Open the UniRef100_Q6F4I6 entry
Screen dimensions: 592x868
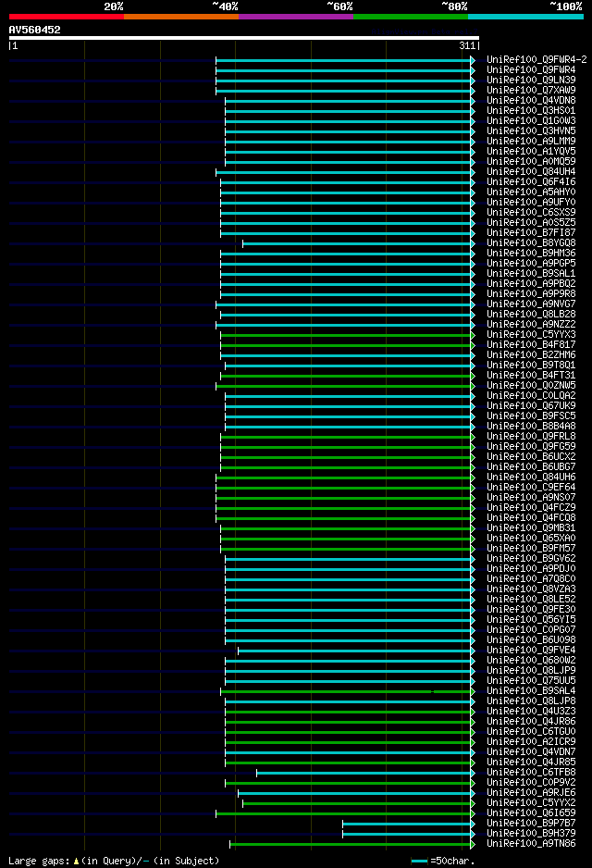tap(531, 182)
